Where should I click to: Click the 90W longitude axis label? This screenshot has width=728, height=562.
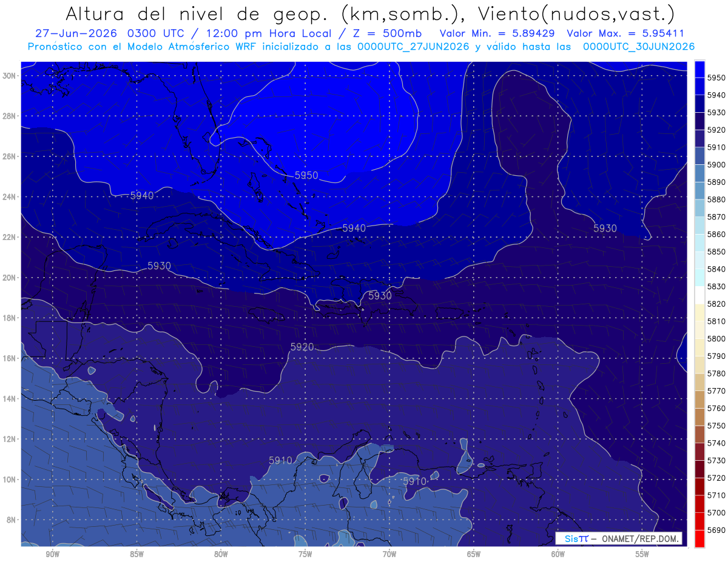pyautogui.click(x=52, y=554)
